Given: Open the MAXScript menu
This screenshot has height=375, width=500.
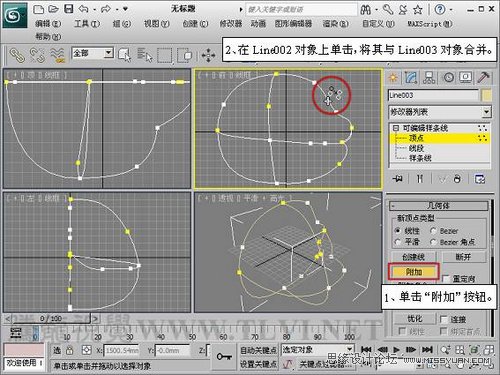Looking at the screenshot, I should 429,24.
